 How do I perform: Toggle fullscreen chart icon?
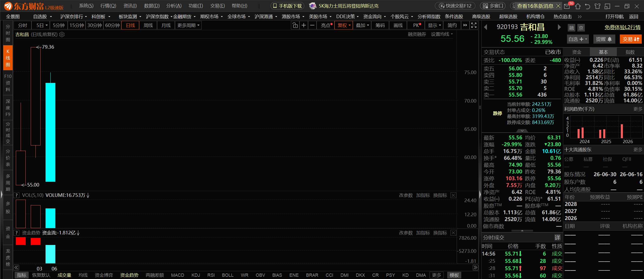click(474, 25)
